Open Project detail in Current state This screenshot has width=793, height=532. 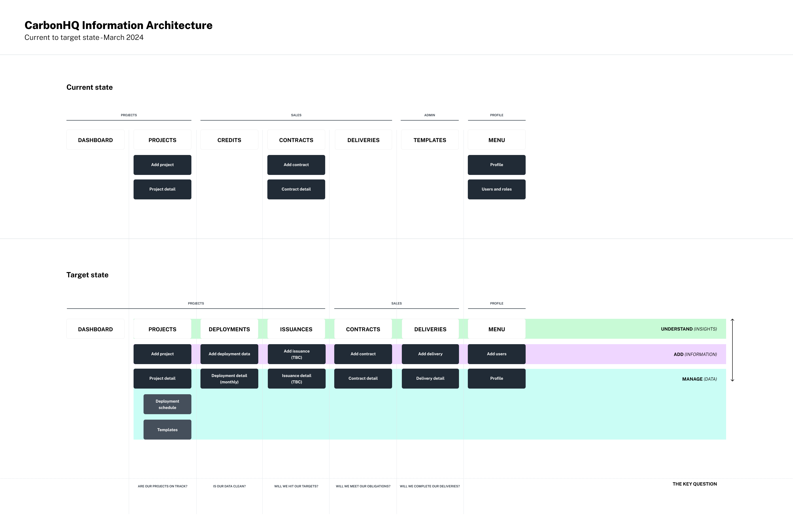click(162, 189)
